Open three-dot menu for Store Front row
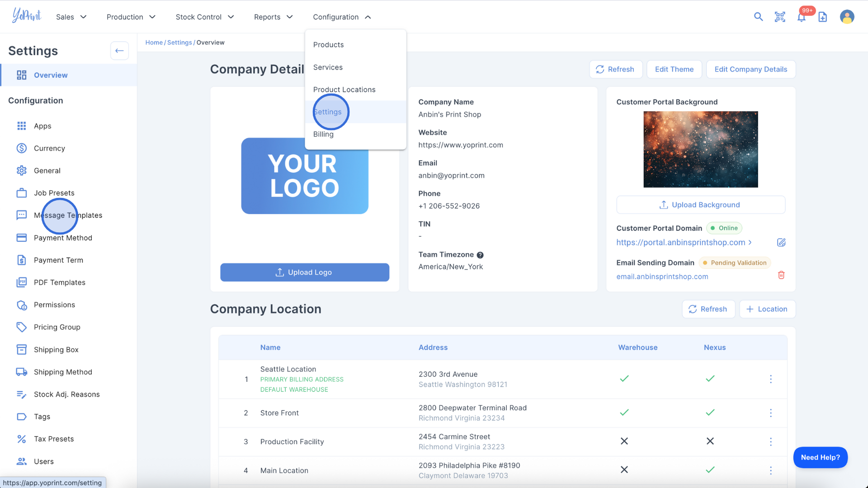Image resolution: width=868 pixels, height=488 pixels. tap(771, 413)
